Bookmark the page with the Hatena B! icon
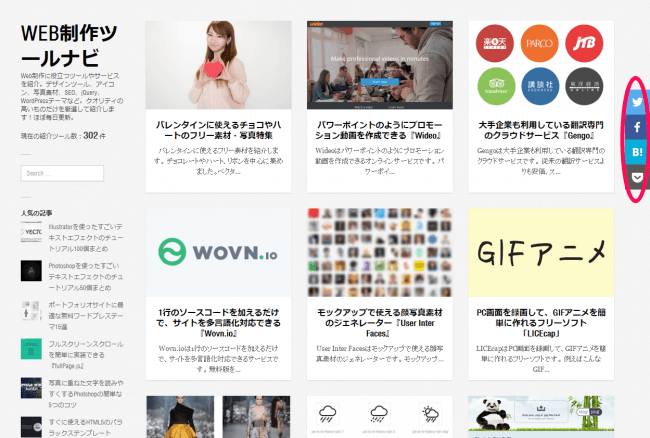 [x=637, y=152]
